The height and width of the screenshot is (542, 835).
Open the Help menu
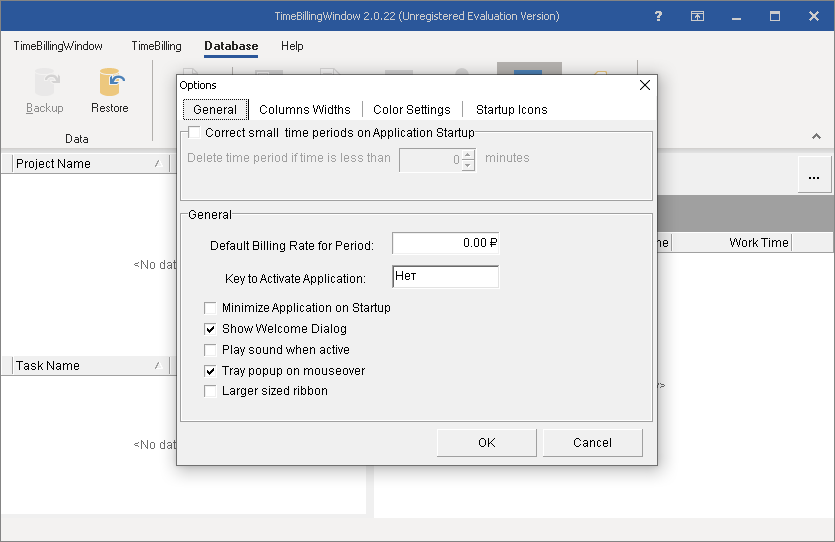click(x=292, y=46)
